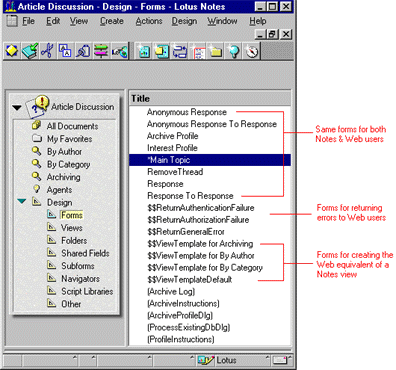Click the yellow folder with sparkle icon

click(x=216, y=51)
